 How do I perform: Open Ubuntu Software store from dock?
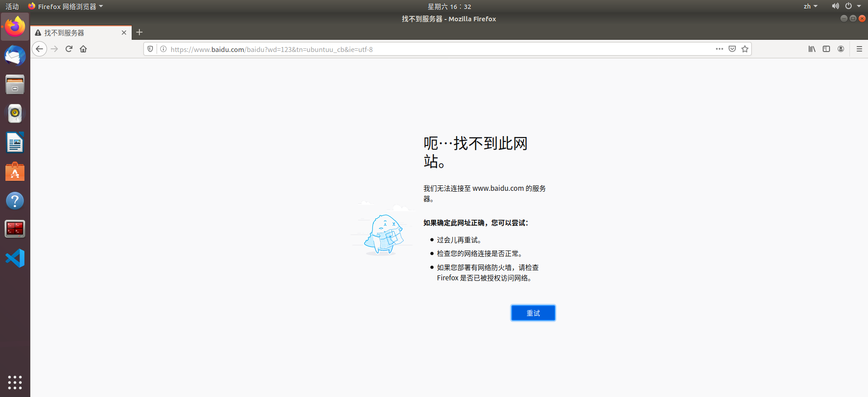(x=15, y=171)
